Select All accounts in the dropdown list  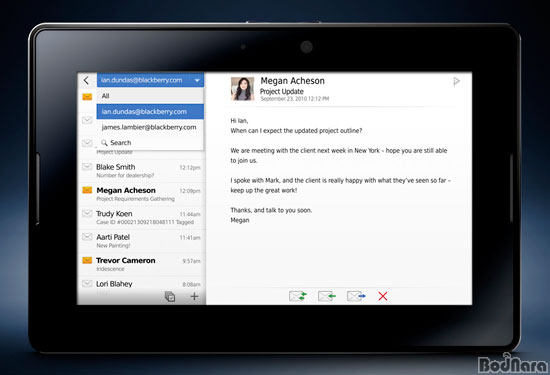tap(150, 96)
